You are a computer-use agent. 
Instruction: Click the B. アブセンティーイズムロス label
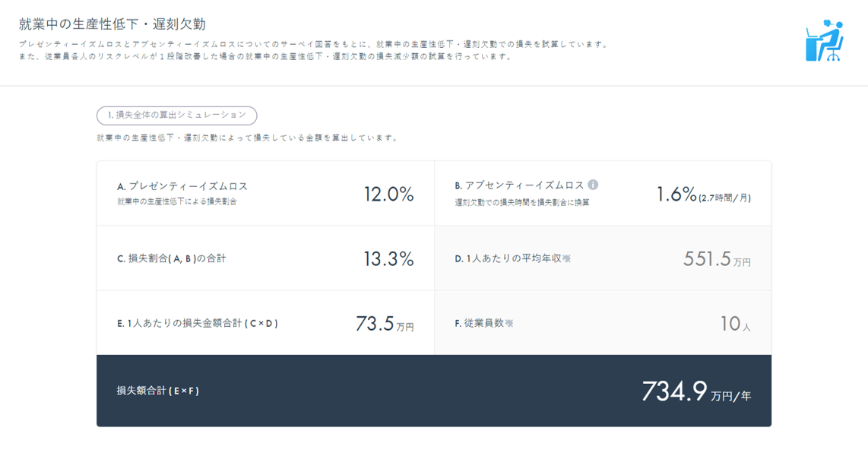[x=519, y=185]
